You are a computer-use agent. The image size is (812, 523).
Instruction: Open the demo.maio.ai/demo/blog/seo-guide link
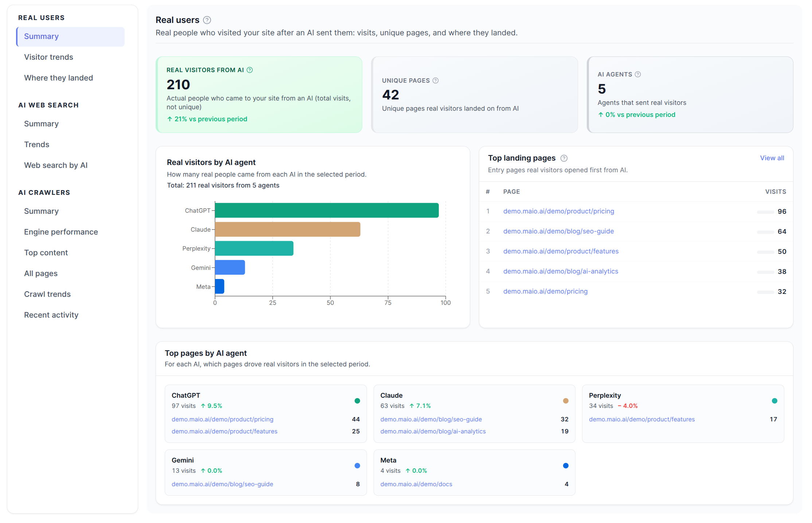(x=558, y=231)
